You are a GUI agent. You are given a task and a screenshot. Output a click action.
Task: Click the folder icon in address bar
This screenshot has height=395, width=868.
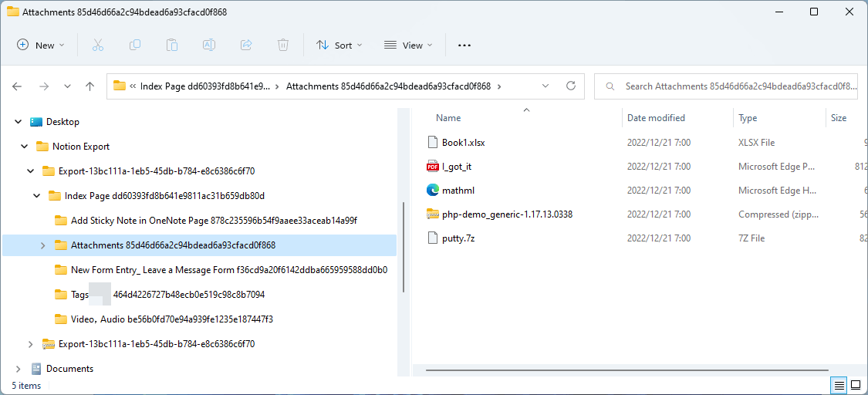click(x=119, y=86)
